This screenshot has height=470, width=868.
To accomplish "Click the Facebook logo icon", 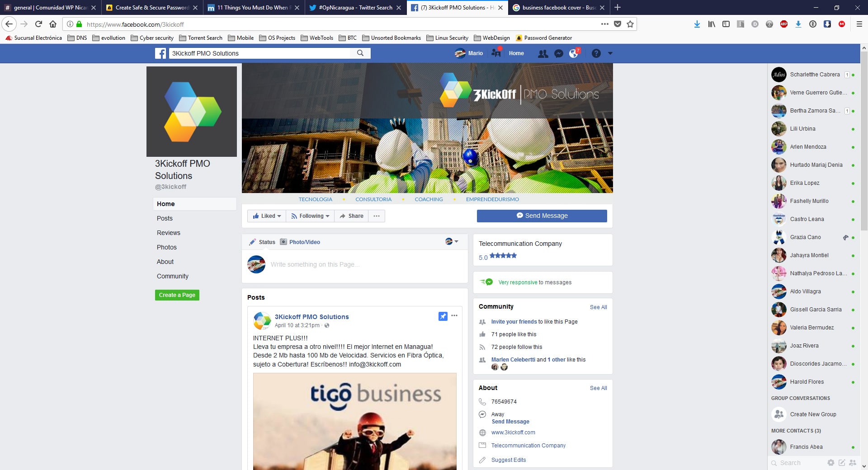I will [x=160, y=53].
